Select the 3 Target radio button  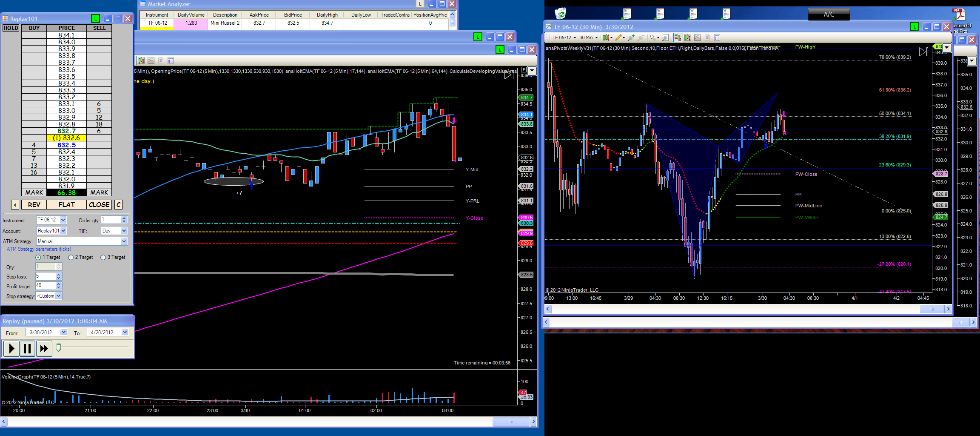[103, 258]
